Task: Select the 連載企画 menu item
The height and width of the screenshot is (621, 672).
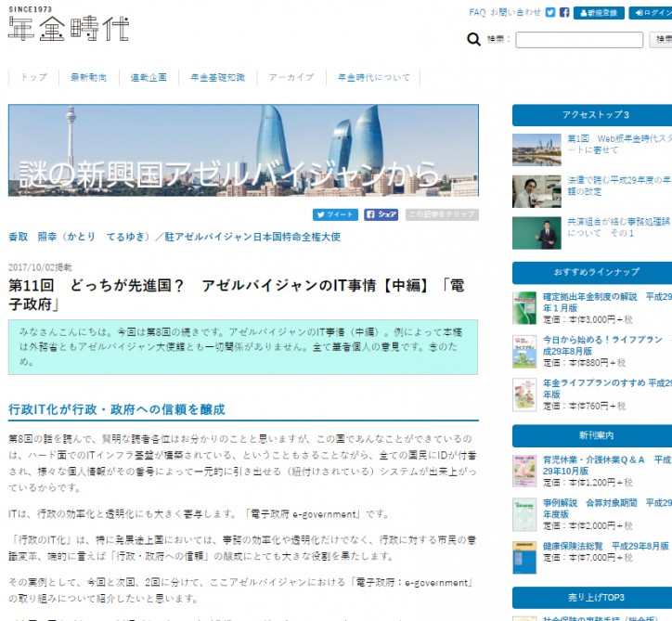Action: pyautogui.click(x=149, y=78)
